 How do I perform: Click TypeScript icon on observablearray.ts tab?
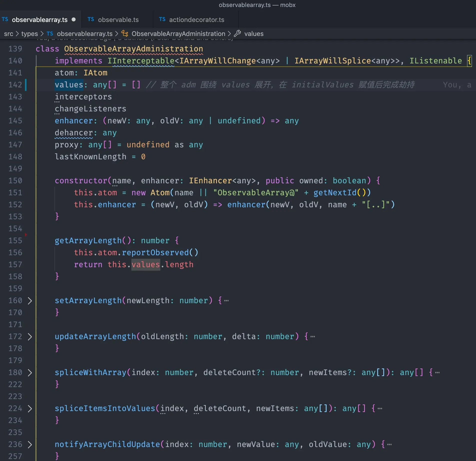point(5,19)
